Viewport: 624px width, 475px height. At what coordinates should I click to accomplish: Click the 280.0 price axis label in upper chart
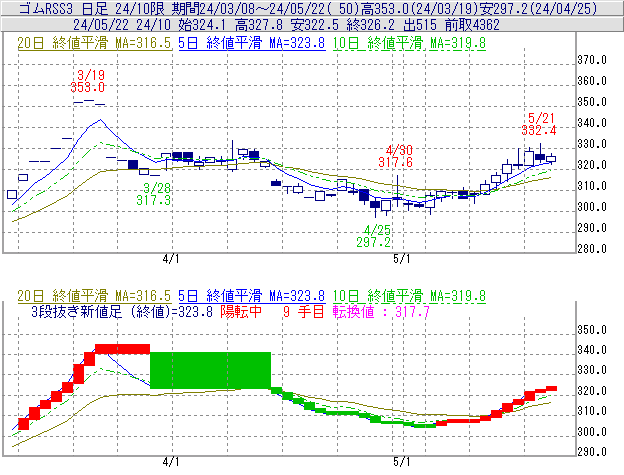point(592,249)
